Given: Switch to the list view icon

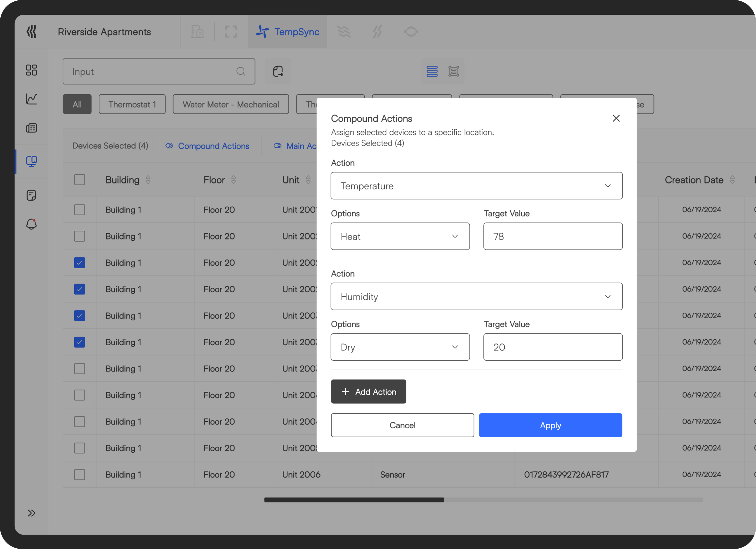Looking at the screenshot, I should point(432,71).
